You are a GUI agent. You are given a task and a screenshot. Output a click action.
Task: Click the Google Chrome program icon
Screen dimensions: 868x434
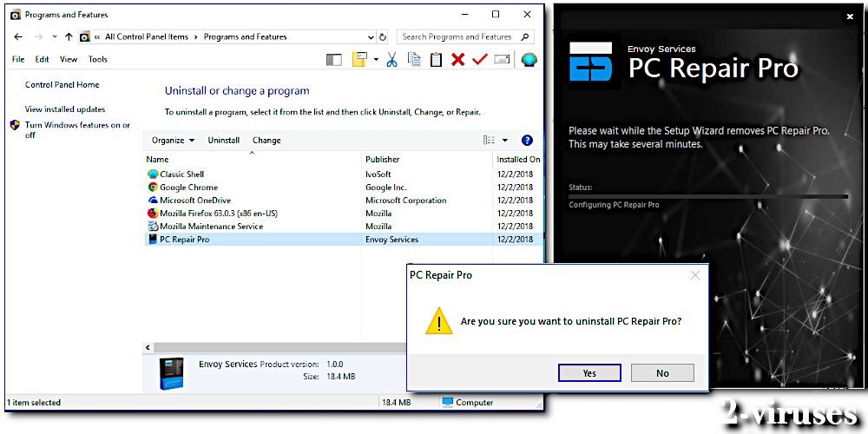click(x=153, y=187)
